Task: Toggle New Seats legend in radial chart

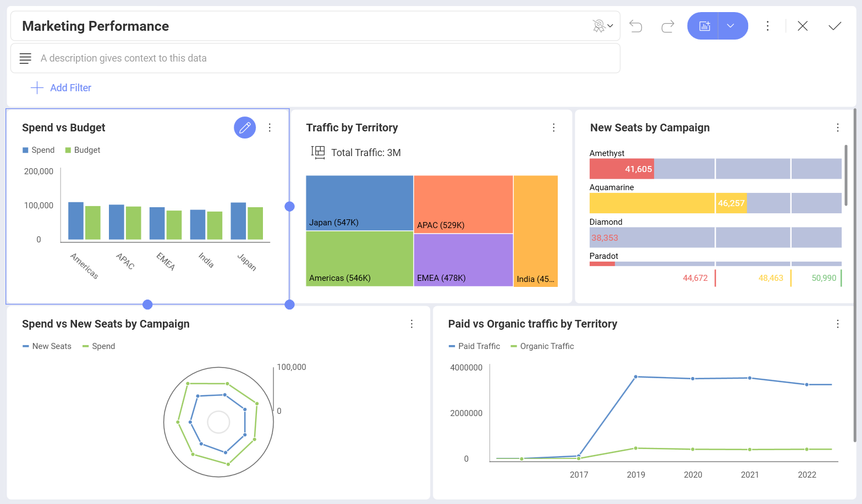Action: coord(47,346)
